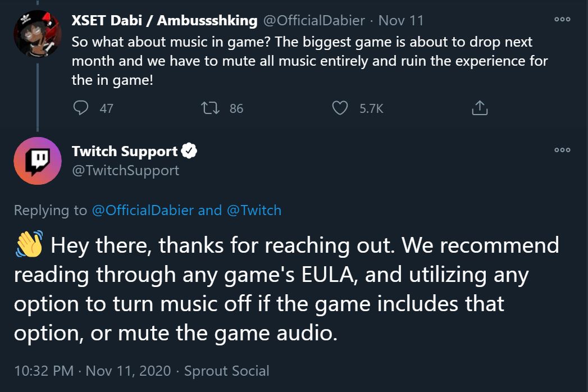
Task: Reply to XSET Dabi's tweet
Action: (x=82, y=108)
